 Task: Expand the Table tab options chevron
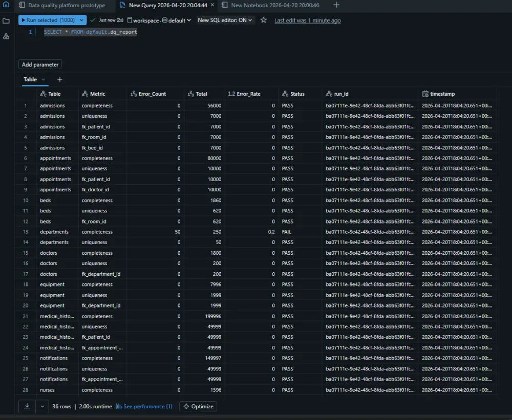tap(43, 80)
